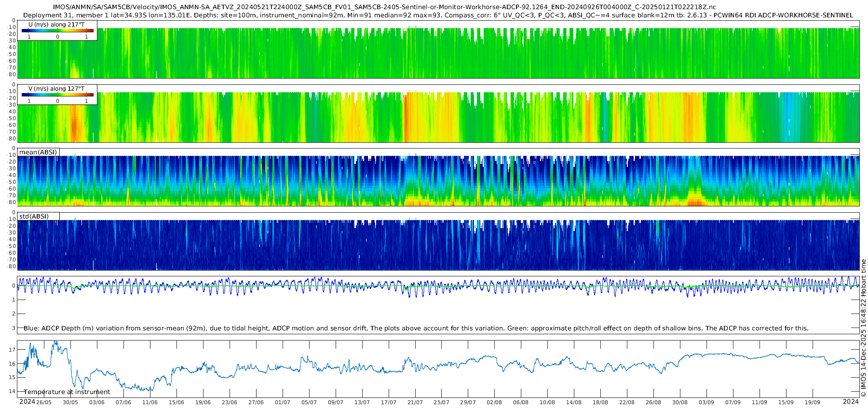Click the Deployment 31 metadata line
This screenshot has width=868, height=410.
pyautogui.click(x=438, y=15)
